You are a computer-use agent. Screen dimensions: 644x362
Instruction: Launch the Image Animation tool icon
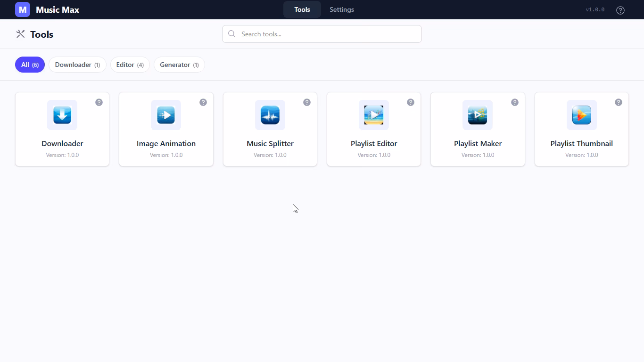pyautogui.click(x=166, y=115)
